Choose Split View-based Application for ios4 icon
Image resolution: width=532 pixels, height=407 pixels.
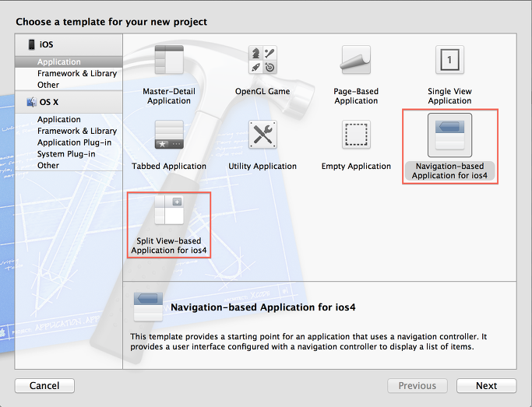click(x=169, y=210)
